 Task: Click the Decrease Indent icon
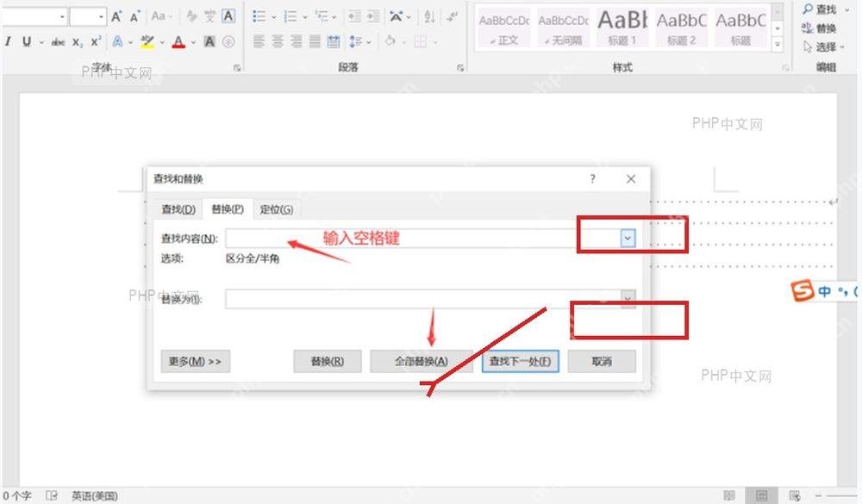(354, 16)
